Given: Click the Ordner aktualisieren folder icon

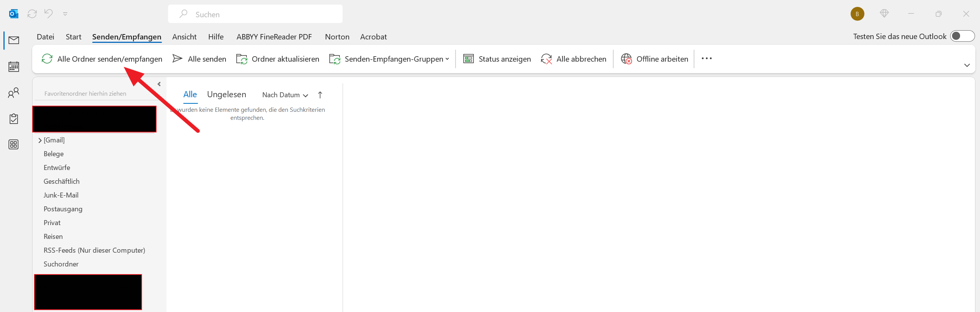Looking at the screenshot, I should coord(242,59).
